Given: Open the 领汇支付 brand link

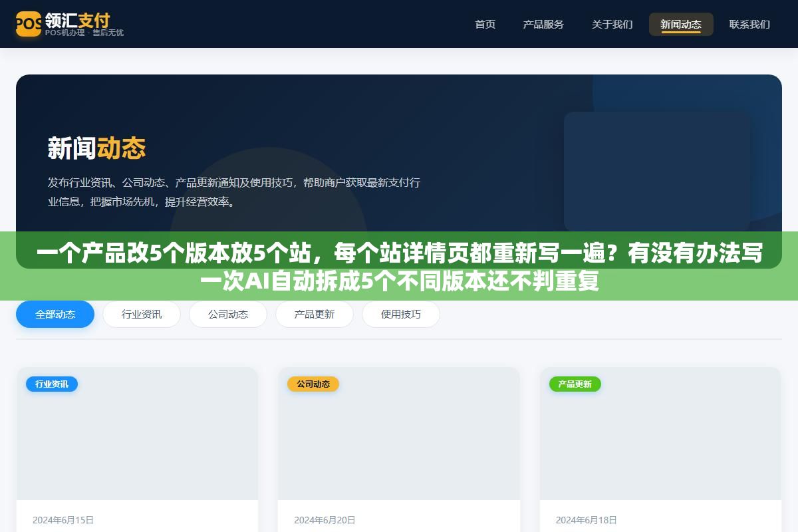Looking at the screenshot, I should pyautogui.click(x=77, y=19).
